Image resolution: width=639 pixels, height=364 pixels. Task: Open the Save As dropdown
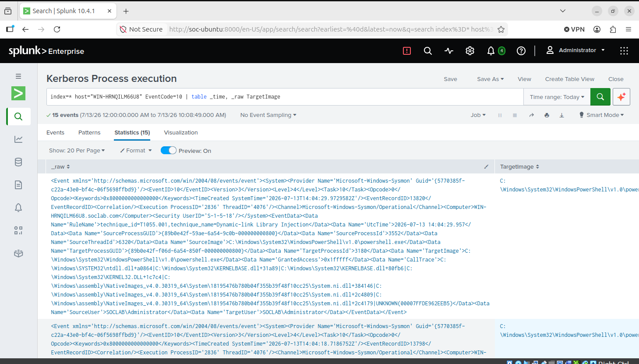490,79
